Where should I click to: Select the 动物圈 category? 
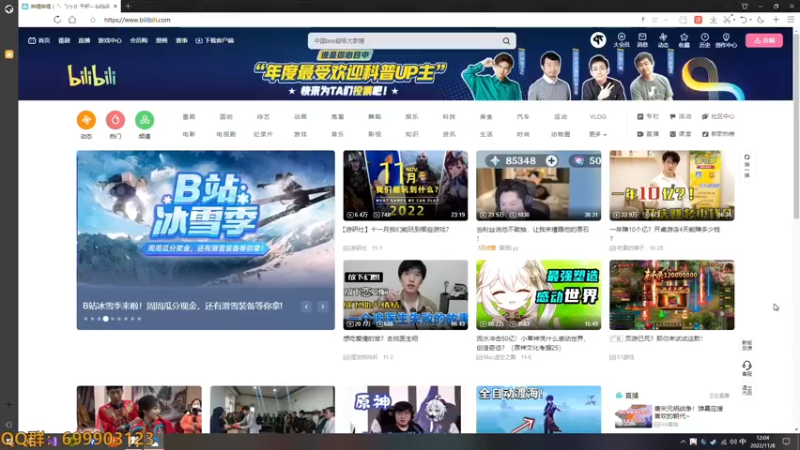tap(560, 134)
